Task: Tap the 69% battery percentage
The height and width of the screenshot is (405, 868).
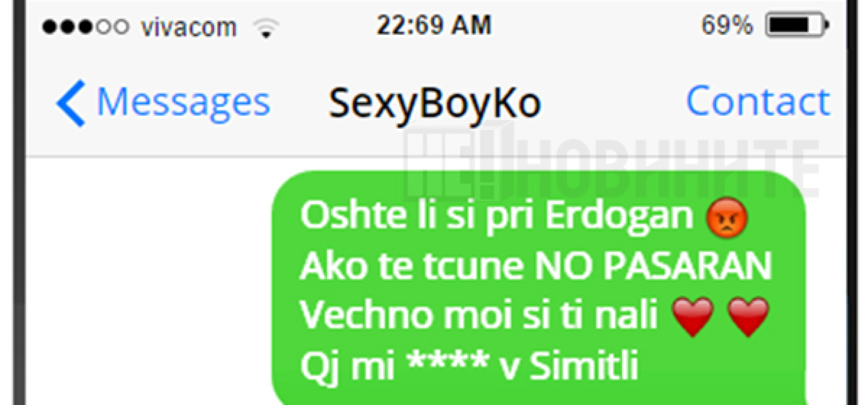Action: (727, 25)
